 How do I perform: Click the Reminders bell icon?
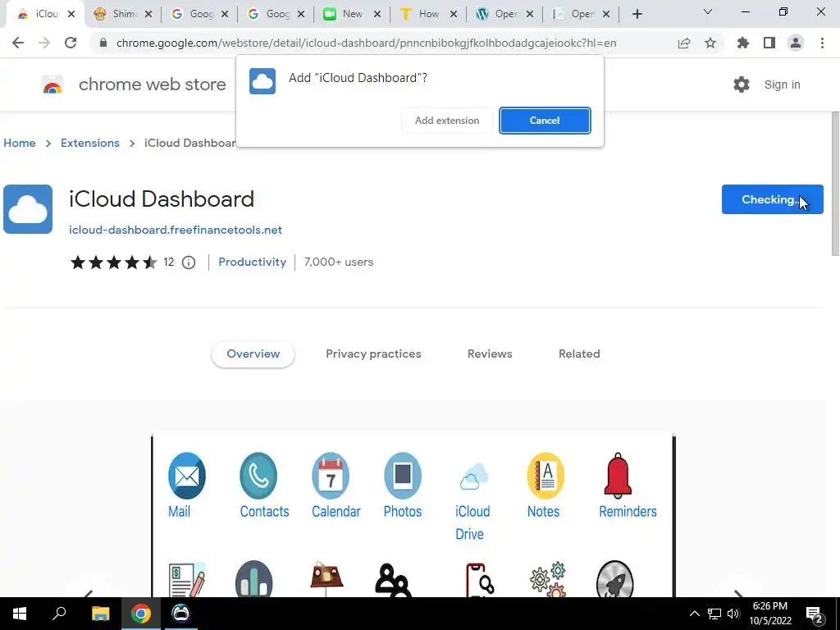click(618, 476)
